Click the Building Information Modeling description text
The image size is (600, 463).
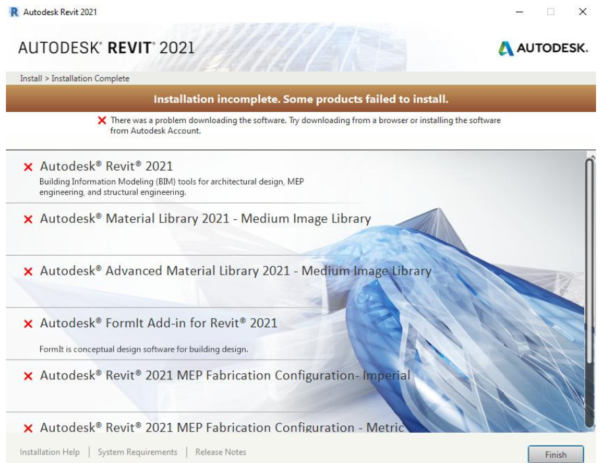[x=171, y=187]
